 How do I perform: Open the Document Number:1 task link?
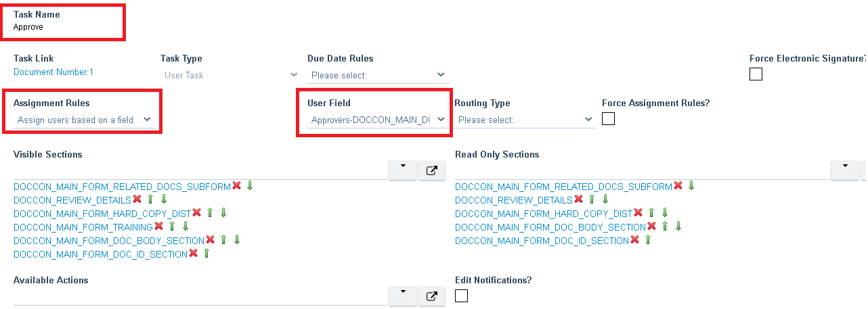53,72
